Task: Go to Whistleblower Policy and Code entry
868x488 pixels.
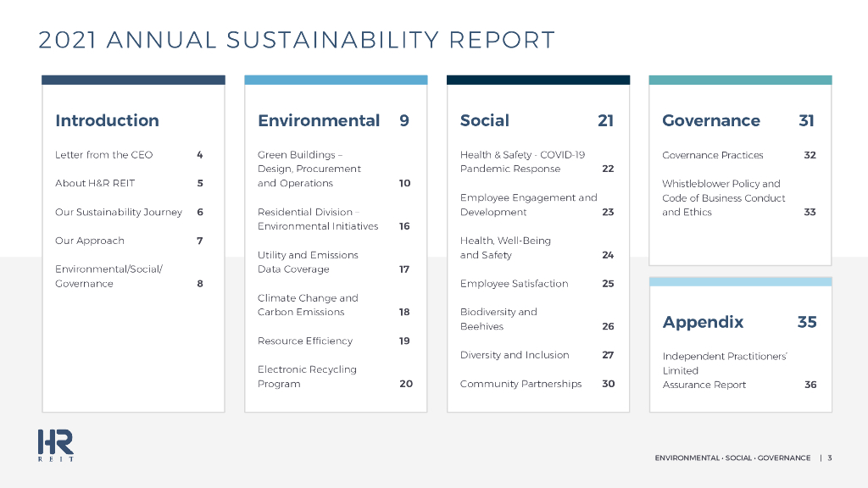Action: [723, 197]
